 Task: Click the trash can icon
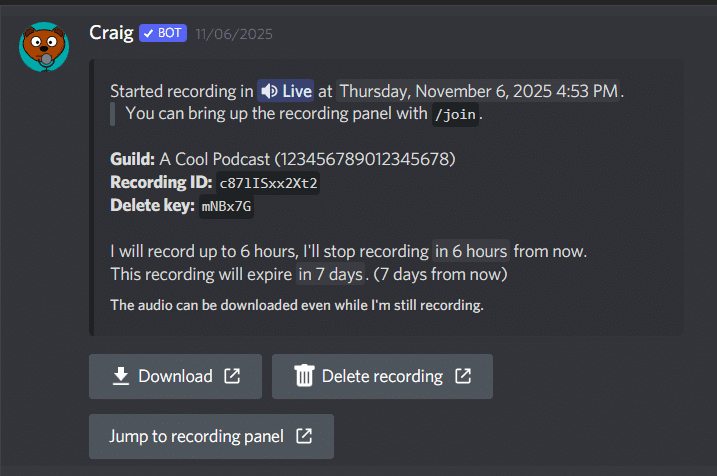(304, 376)
